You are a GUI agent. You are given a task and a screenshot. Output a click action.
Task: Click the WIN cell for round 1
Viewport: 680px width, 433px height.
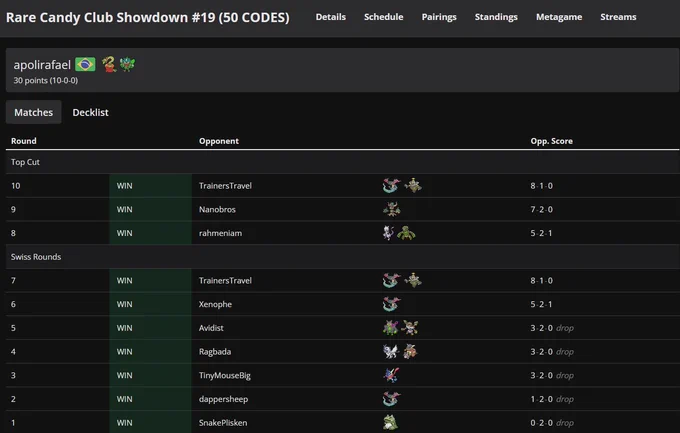point(150,422)
